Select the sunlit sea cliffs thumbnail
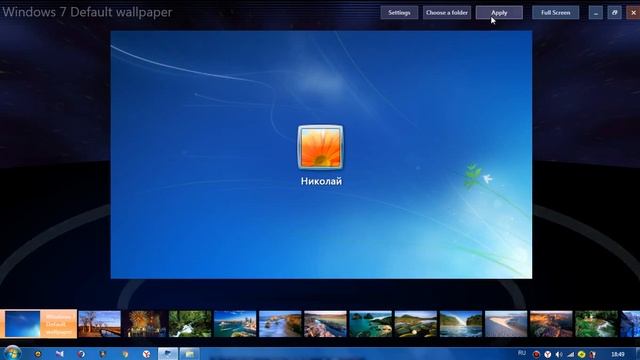This screenshot has height=360, width=640. click(461, 324)
